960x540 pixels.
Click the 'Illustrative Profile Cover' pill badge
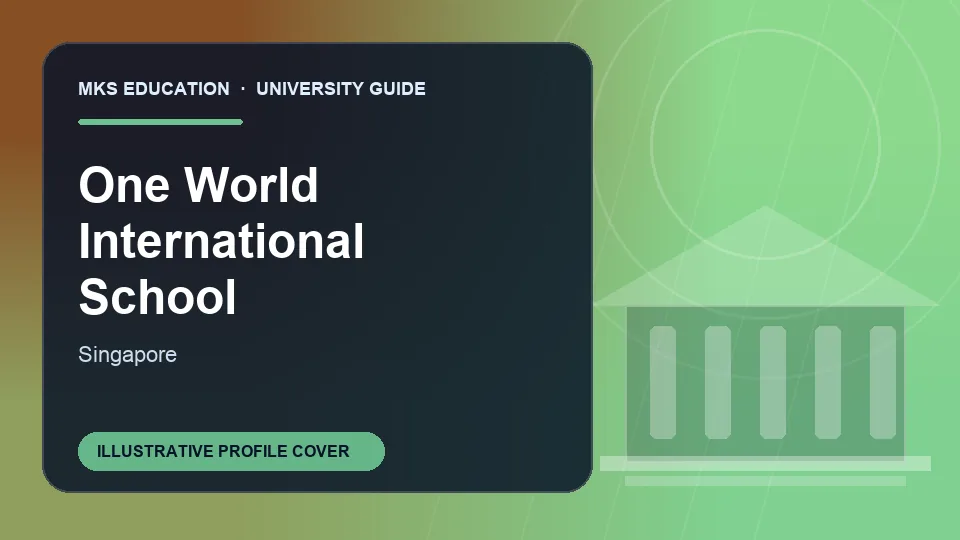pyautogui.click(x=231, y=451)
